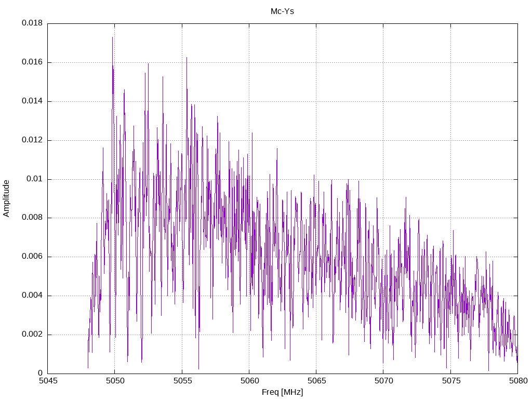Click x-axis tick label 5050
This screenshot has width=532, height=399.
click(x=115, y=381)
